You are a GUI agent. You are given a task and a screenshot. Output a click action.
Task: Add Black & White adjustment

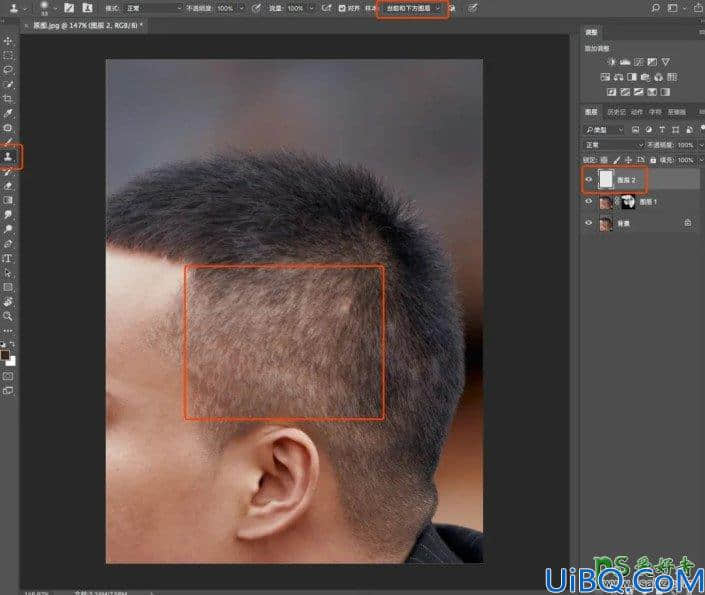click(632, 77)
